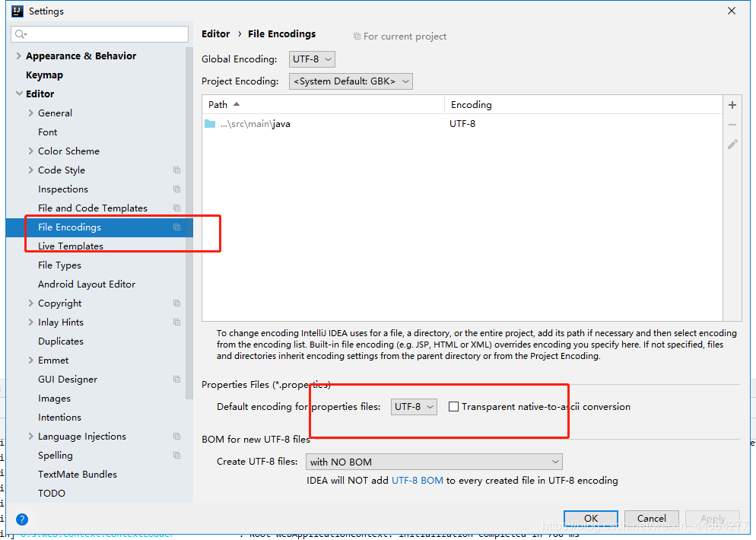Expand the General node

pos(31,113)
